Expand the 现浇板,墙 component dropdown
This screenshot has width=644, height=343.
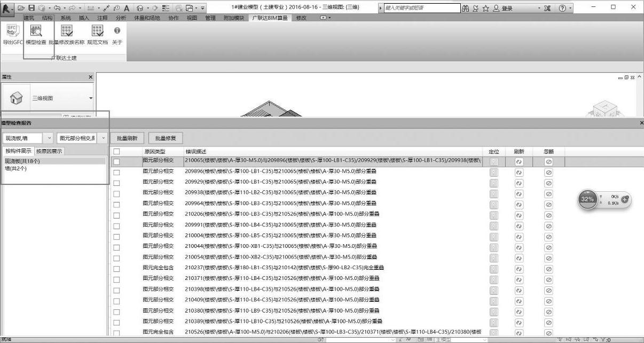click(50, 138)
